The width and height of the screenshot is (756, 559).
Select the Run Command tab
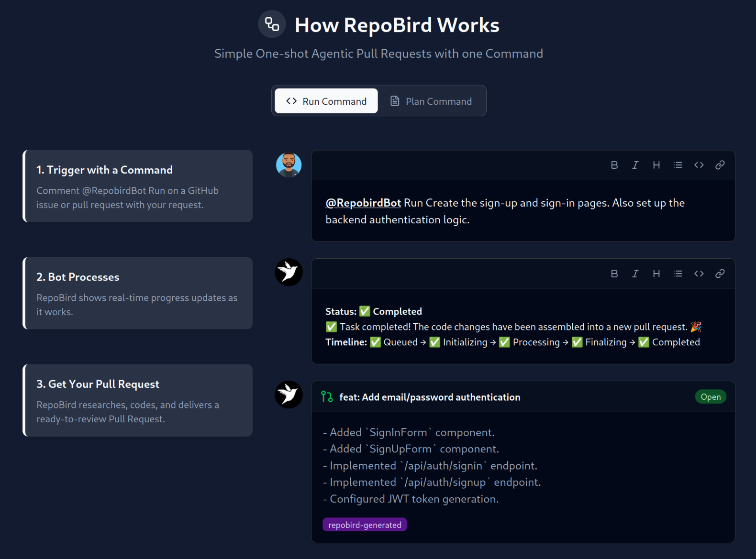click(326, 101)
